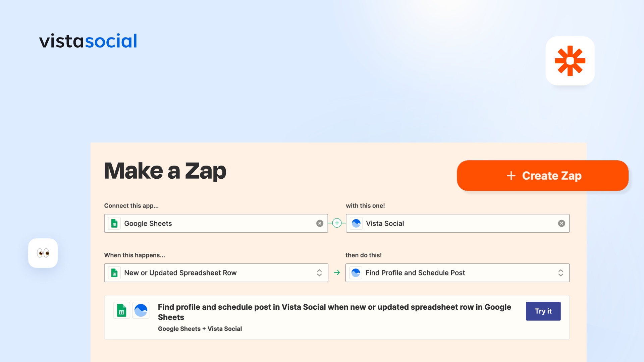Viewport: 644px width, 362px height.
Task: Select the Google Sheets icon in the trigger field
Action: point(114,223)
